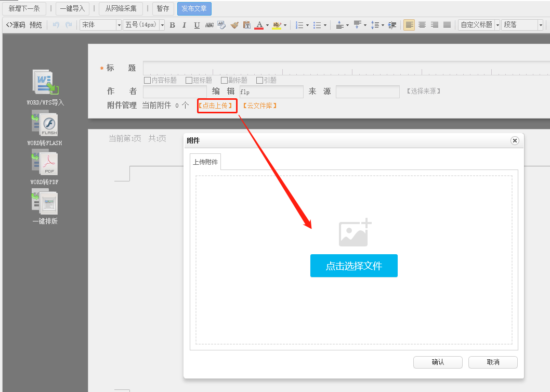Click the WORD/WPS import icon
This screenshot has height=392, width=550.
point(45,84)
